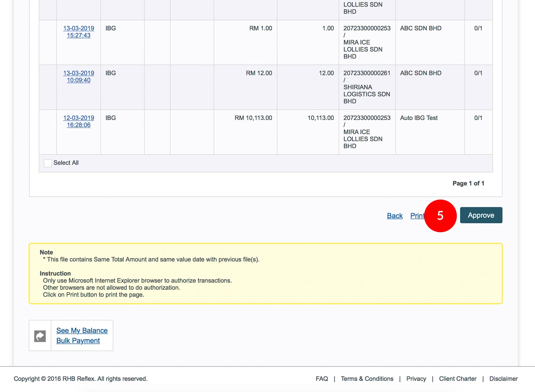Go to Bulk Payment
The image size is (535, 392).
[x=78, y=341]
